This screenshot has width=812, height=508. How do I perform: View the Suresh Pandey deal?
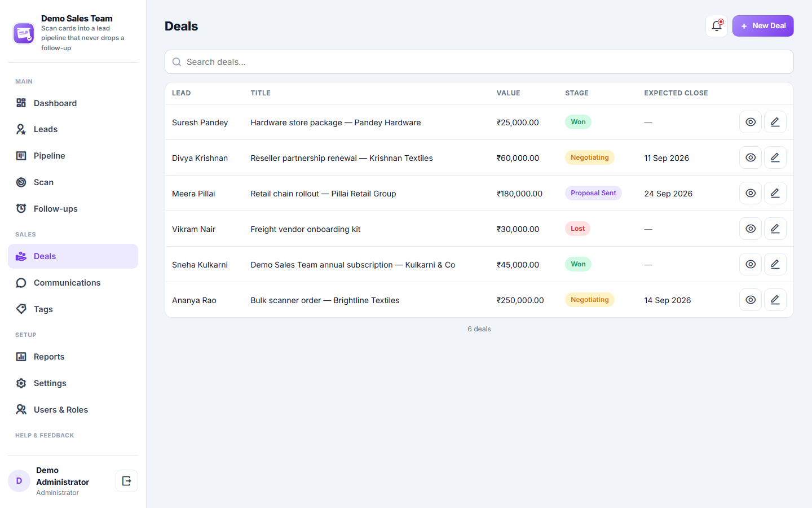(751, 122)
